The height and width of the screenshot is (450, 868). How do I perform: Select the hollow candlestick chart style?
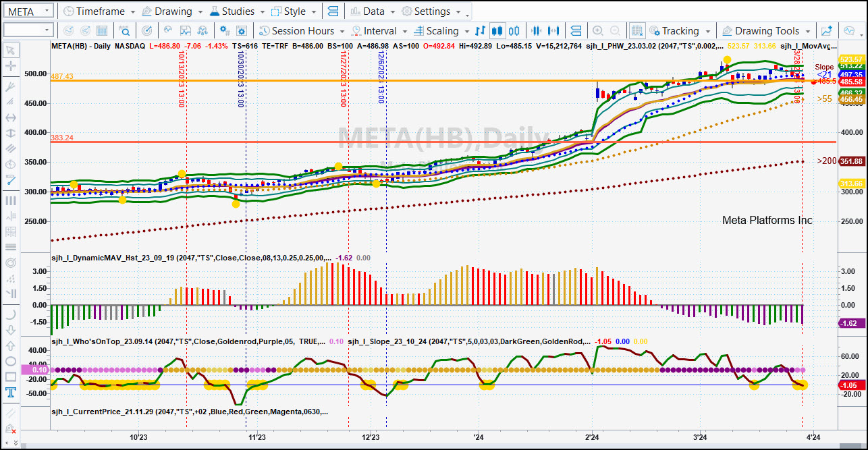coord(514,30)
